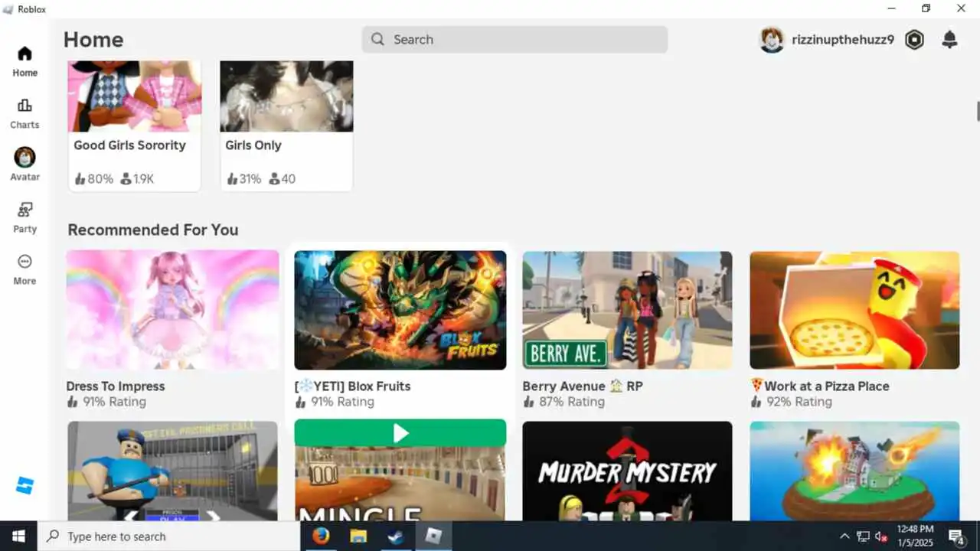Click the rating icon under Work at a Pizza Place
The width and height of the screenshot is (980, 551).
(x=756, y=402)
